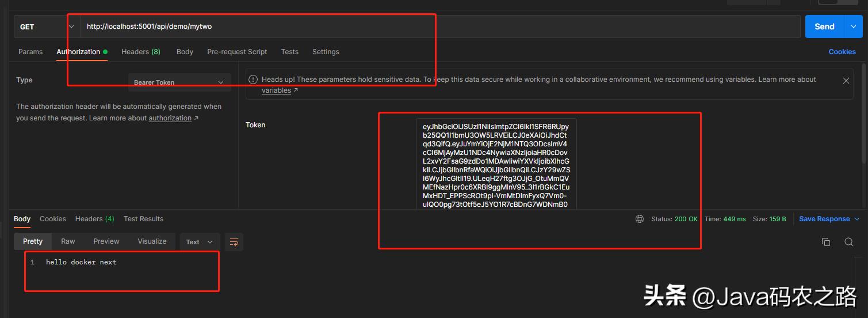
Task: Click the Status: 200 OK indicator
Action: click(675, 219)
